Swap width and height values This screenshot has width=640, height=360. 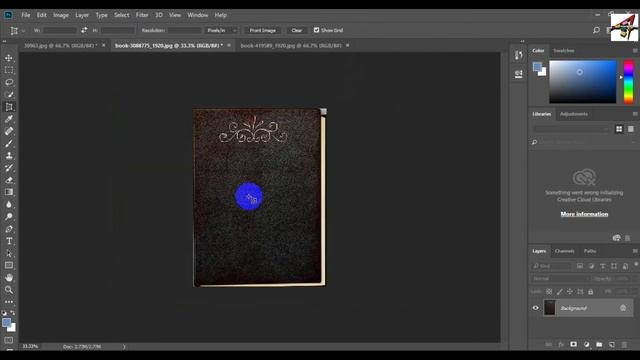coord(84,30)
